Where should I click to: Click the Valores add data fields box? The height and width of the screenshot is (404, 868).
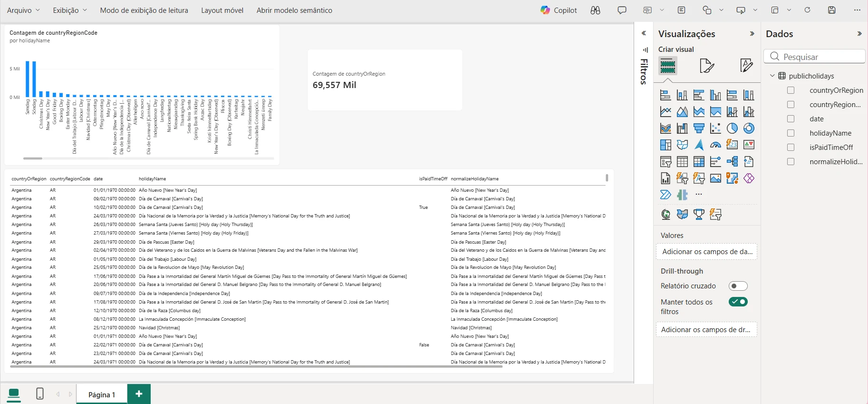(x=707, y=252)
